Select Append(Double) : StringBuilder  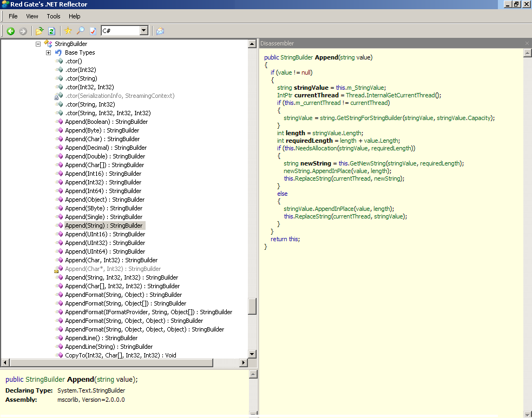pos(105,156)
